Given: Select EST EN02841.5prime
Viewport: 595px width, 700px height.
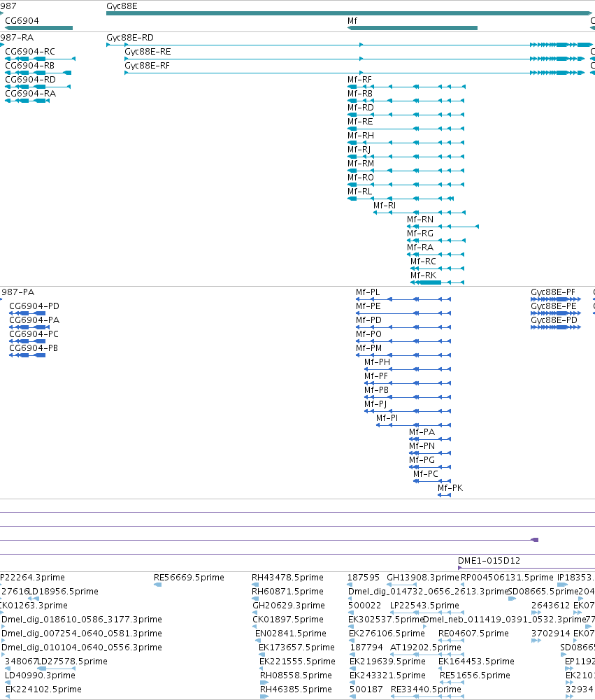Looking at the screenshot, I should point(291,634).
